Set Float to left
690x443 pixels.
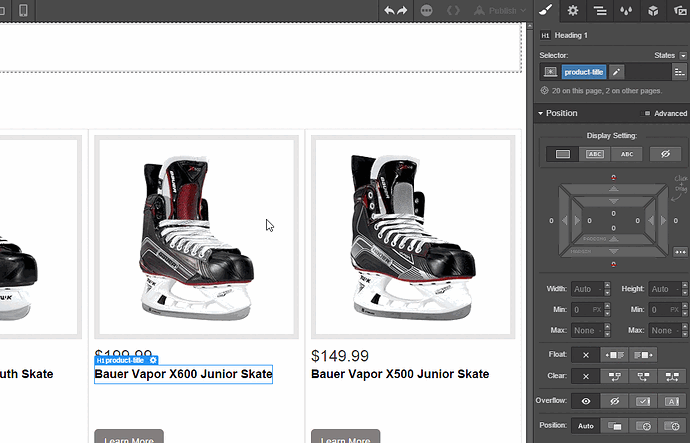tap(614, 355)
